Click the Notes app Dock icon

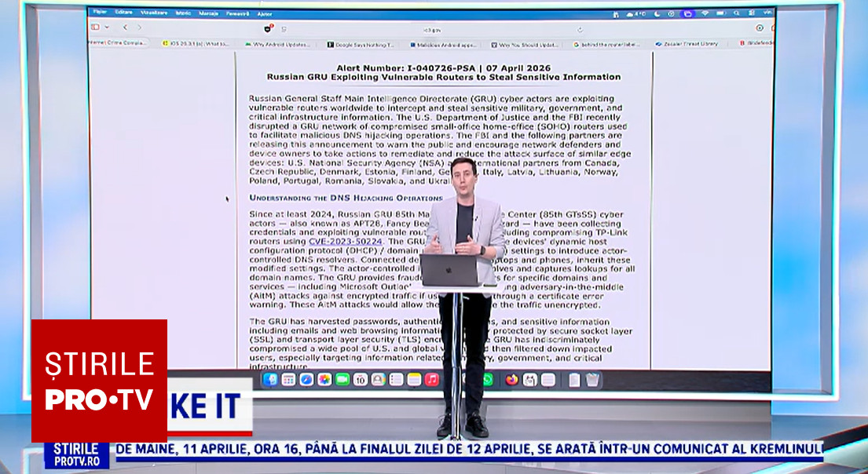coord(413,380)
